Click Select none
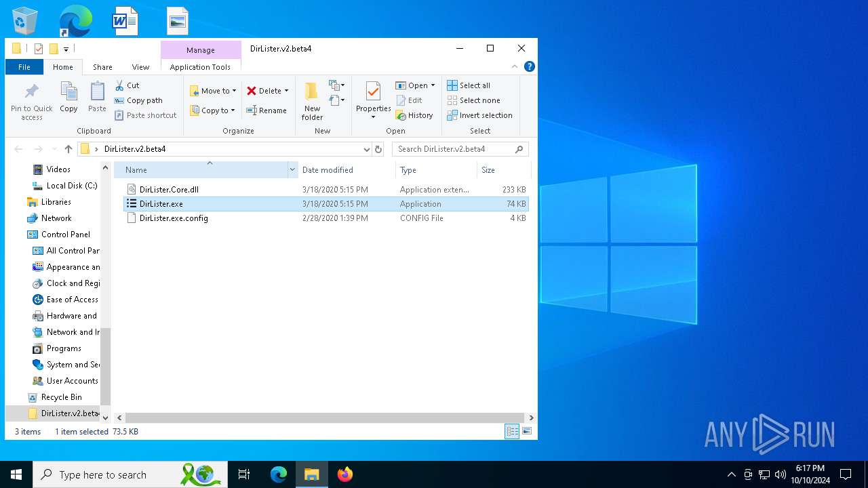This screenshot has width=868, height=488. click(x=473, y=100)
